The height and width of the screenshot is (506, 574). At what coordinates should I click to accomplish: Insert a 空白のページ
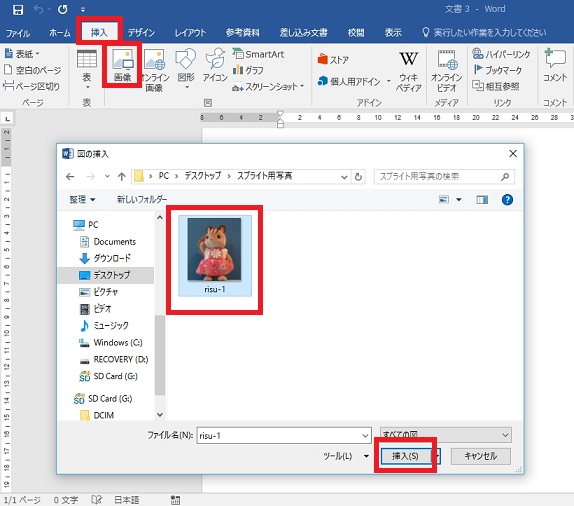(32, 70)
